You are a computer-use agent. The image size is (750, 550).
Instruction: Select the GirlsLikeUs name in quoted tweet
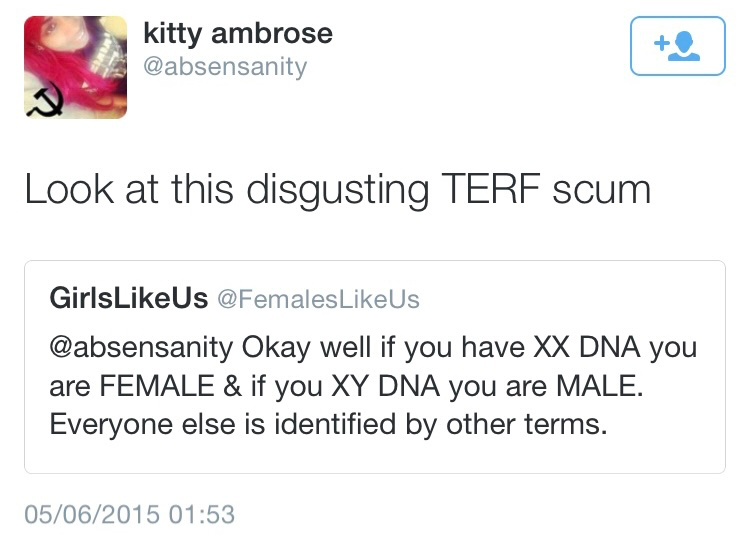click(128, 298)
